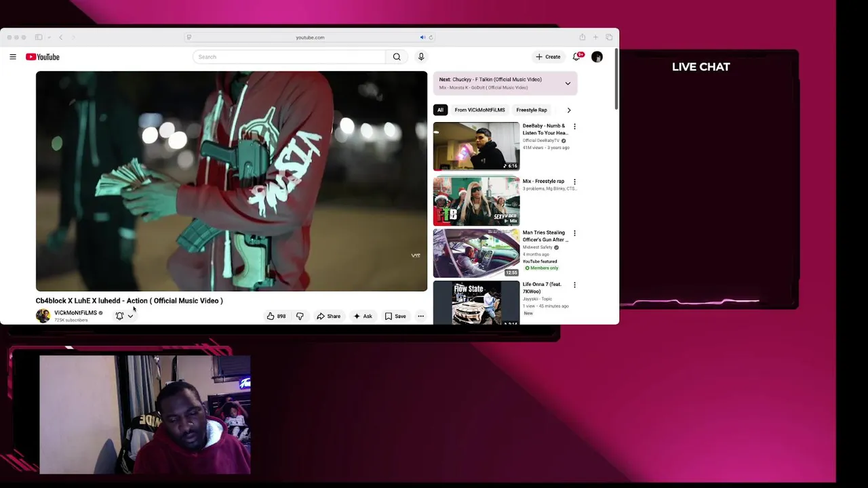The image size is (868, 488).
Task: Open Life Onna 7 video thumbnail
Action: pyautogui.click(x=476, y=302)
